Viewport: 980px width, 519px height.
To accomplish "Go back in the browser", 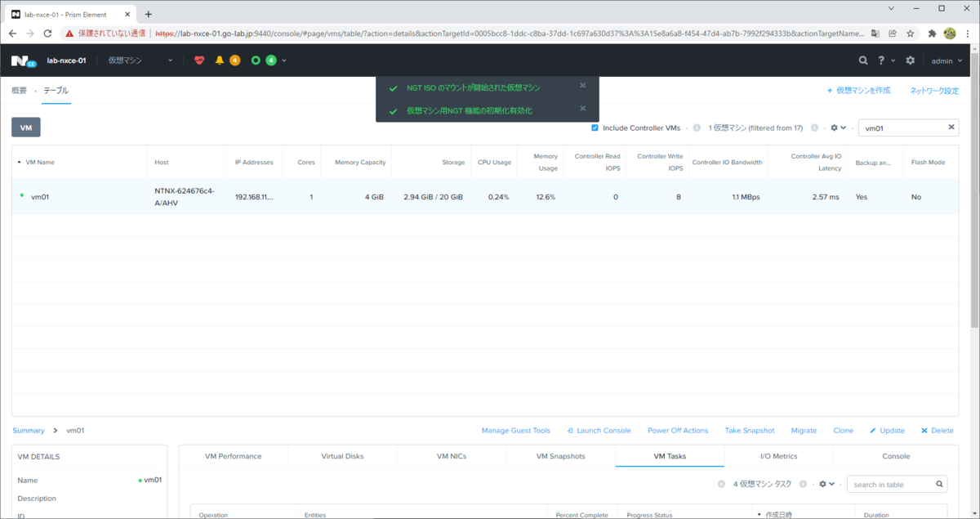I will [12, 34].
